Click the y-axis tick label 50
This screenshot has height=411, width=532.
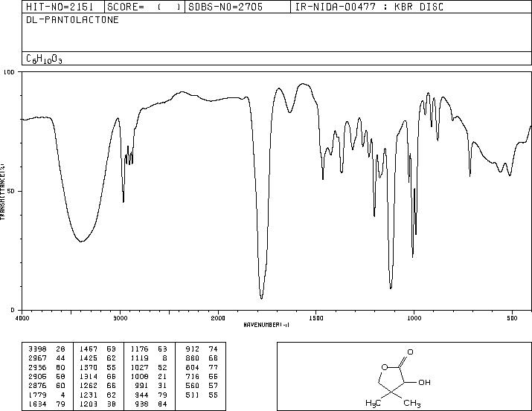tap(11, 192)
